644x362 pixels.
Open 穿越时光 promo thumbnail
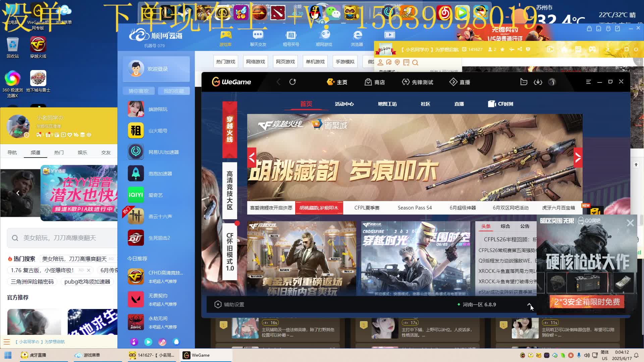pos(416,258)
